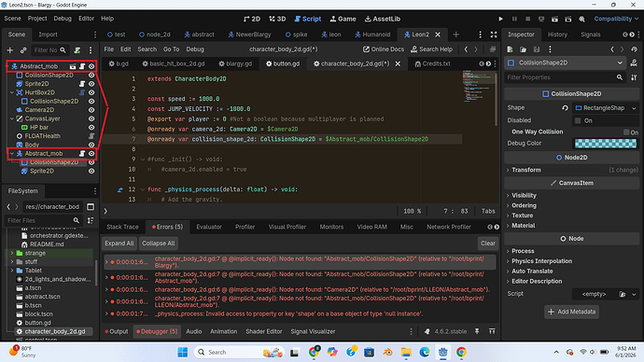This screenshot has height=362, width=644.
Task: Click the Expand All button
Action: 119,244
